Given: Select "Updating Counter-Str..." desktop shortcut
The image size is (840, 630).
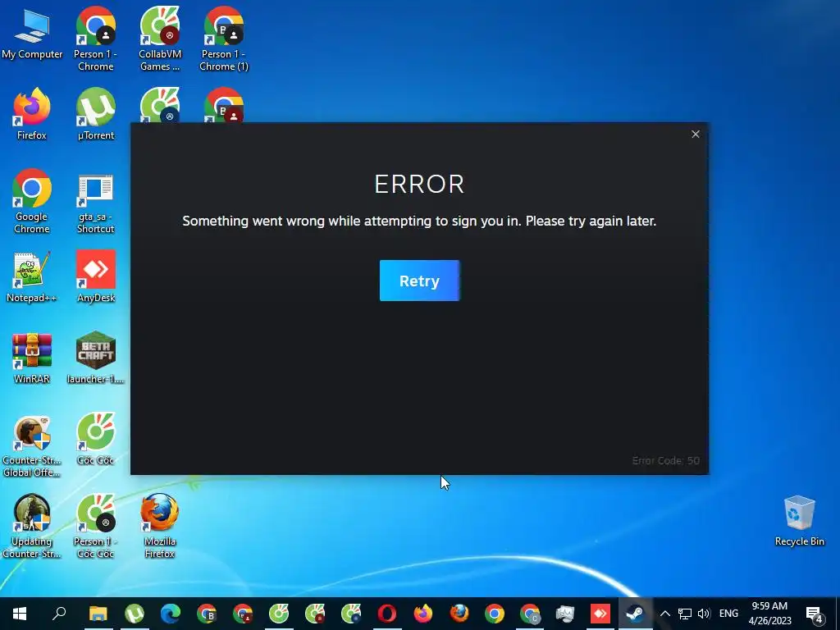Looking at the screenshot, I should pyautogui.click(x=32, y=526).
